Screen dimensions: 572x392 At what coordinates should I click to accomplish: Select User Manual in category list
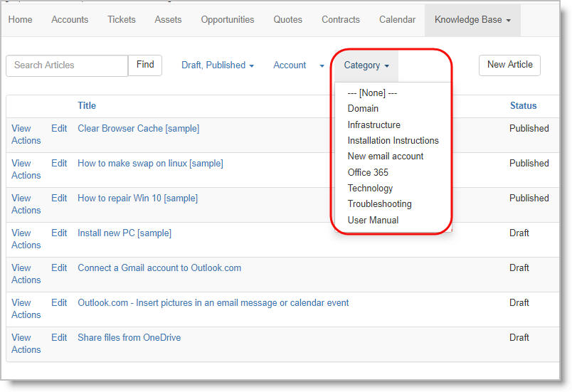373,221
